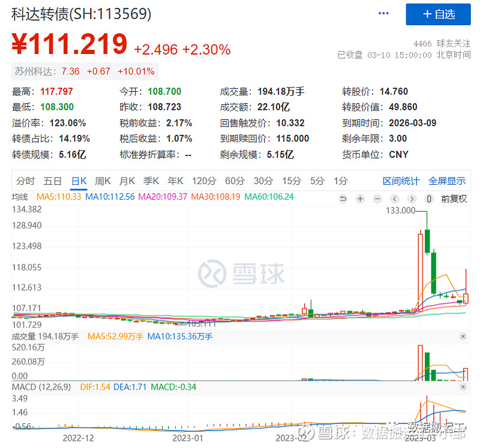Switch to the 120分 chart tab
This screenshot has height=448, width=480.
click(x=204, y=181)
